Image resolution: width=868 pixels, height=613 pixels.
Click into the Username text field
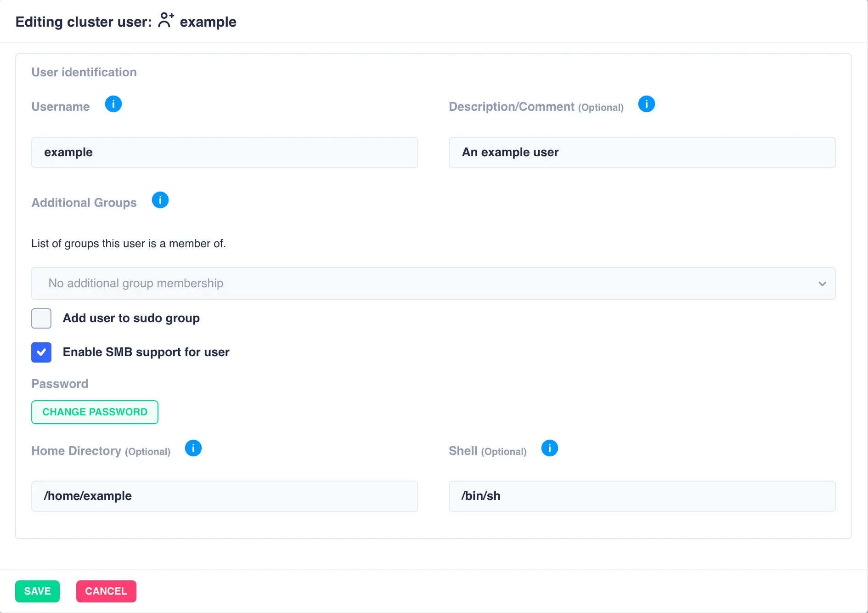coord(225,153)
